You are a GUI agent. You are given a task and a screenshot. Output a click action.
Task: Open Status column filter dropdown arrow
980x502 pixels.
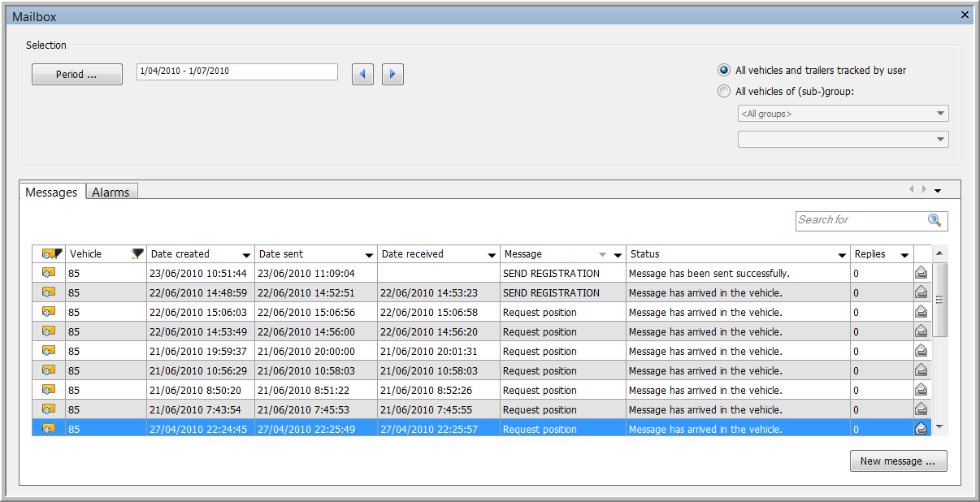click(x=841, y=255)
